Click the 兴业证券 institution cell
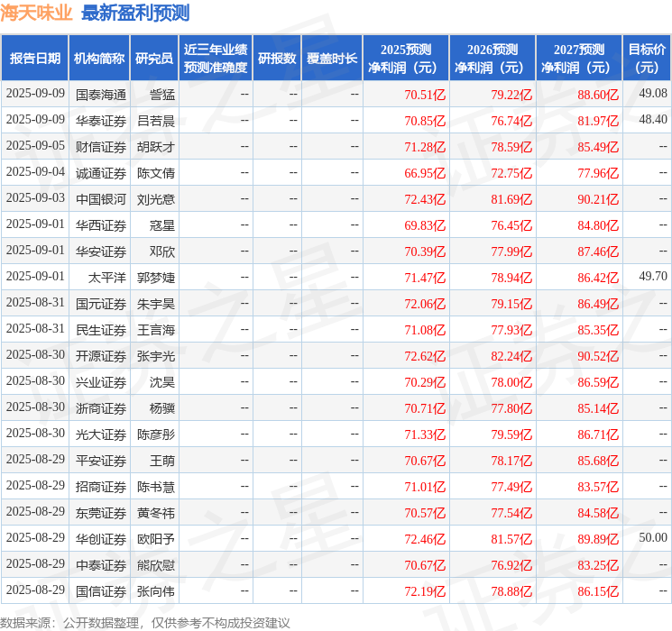The height and width of the screenshot is (631, 672). pyautogui.click(x=101, y=382)
